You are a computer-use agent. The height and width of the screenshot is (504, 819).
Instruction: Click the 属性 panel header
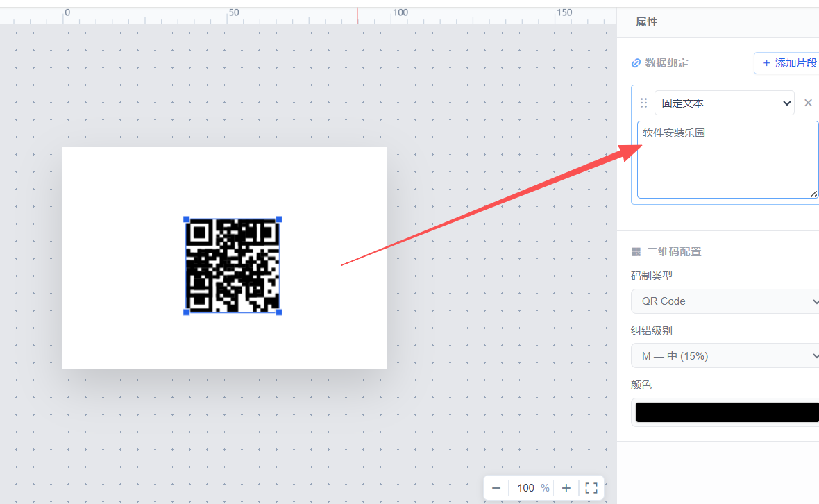pos(646,22)
